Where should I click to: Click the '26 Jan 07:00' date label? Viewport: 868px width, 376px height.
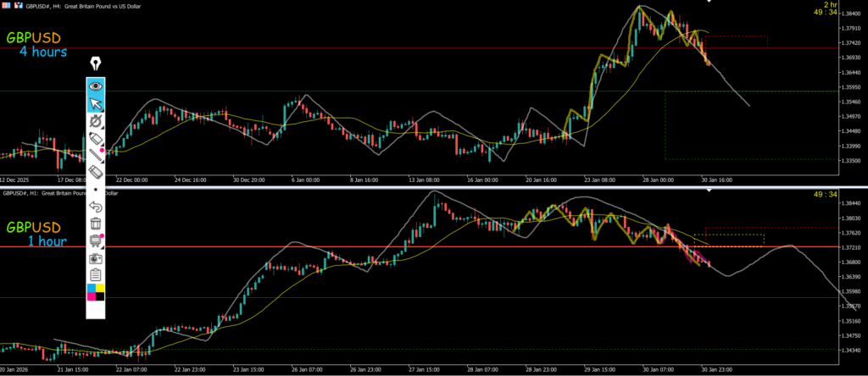309,368
